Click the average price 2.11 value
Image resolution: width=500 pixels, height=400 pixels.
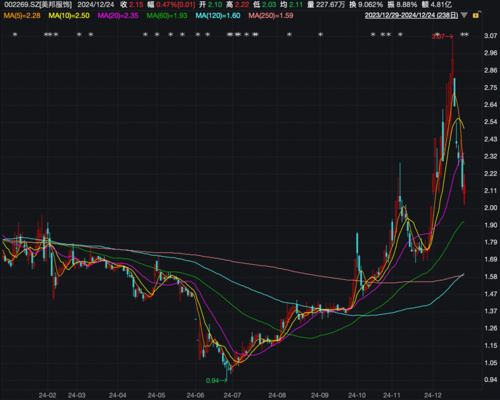click(x=296, y=5)
